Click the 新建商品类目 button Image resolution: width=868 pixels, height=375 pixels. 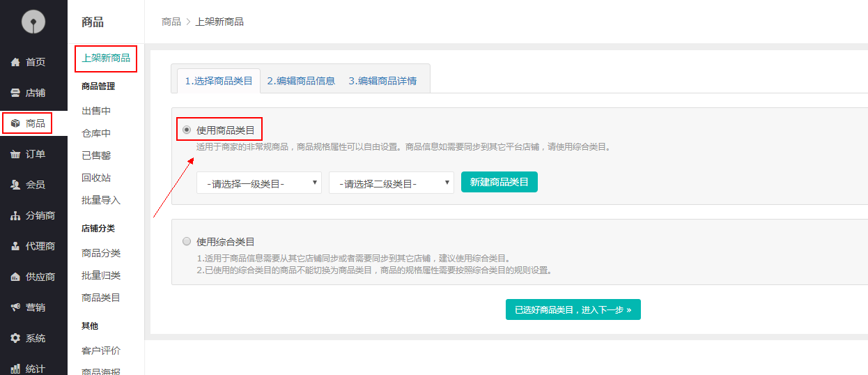(x=499, y=182)
